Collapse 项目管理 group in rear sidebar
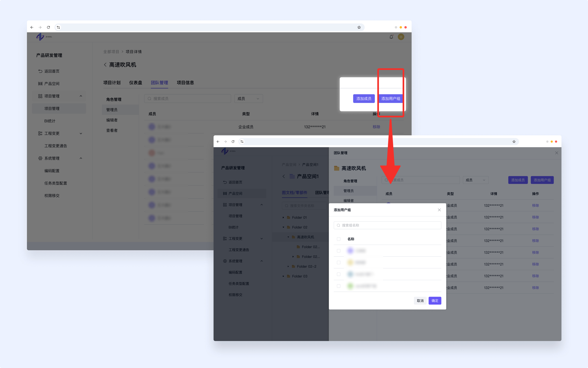 click(81, 96)
